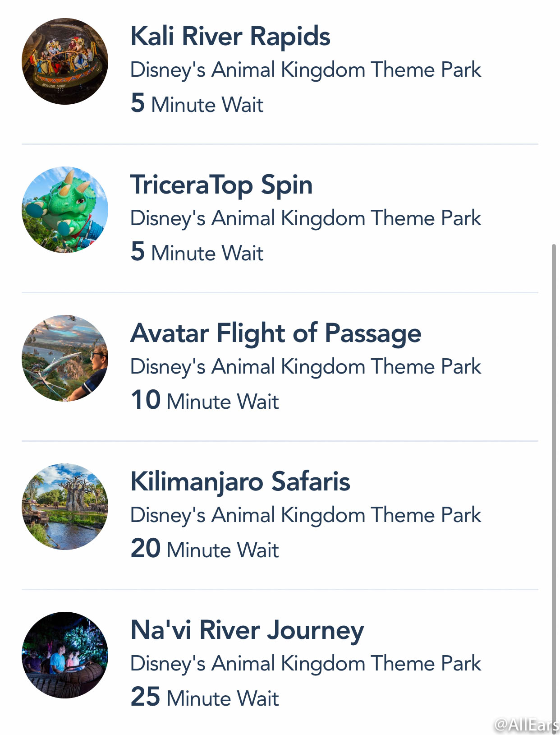Select the Kilimanjaro Safaris heading
Screen dimensions: 560x735
coord(240,482)
